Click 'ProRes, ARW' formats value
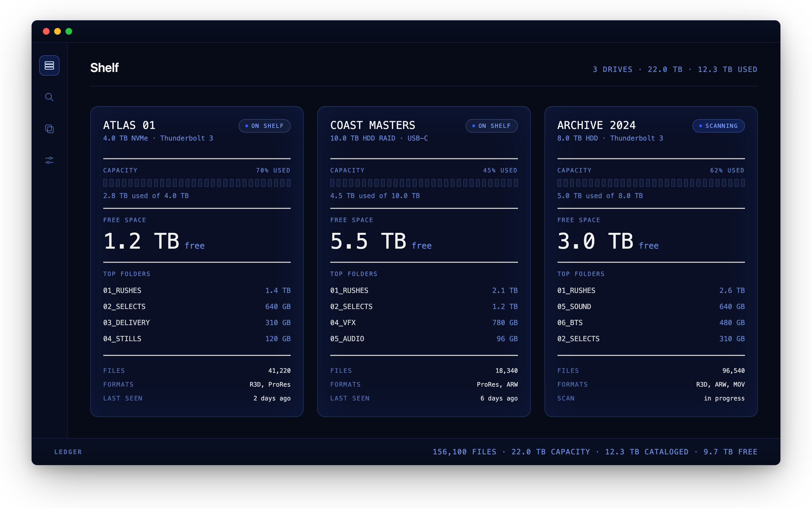Screen dimensions: 812x508 497,384
